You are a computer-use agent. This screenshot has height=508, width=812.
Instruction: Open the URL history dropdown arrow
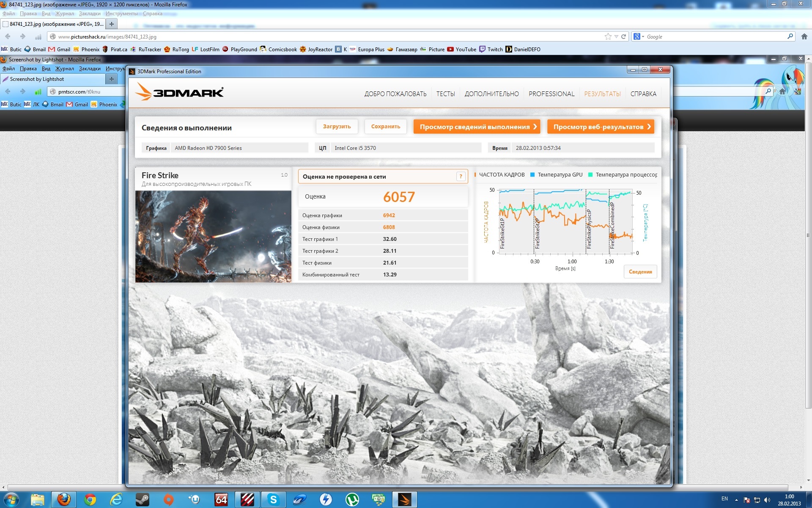(x=616, y=37)
